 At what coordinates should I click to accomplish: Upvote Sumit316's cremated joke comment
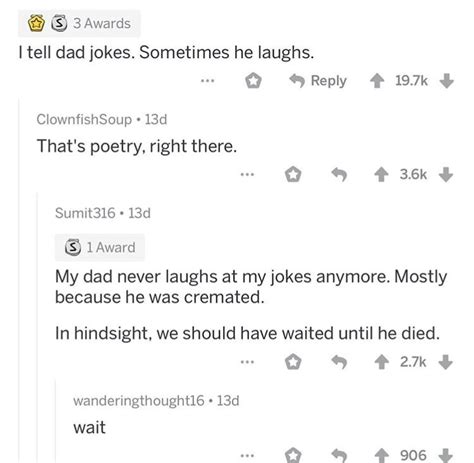(381, 362)
